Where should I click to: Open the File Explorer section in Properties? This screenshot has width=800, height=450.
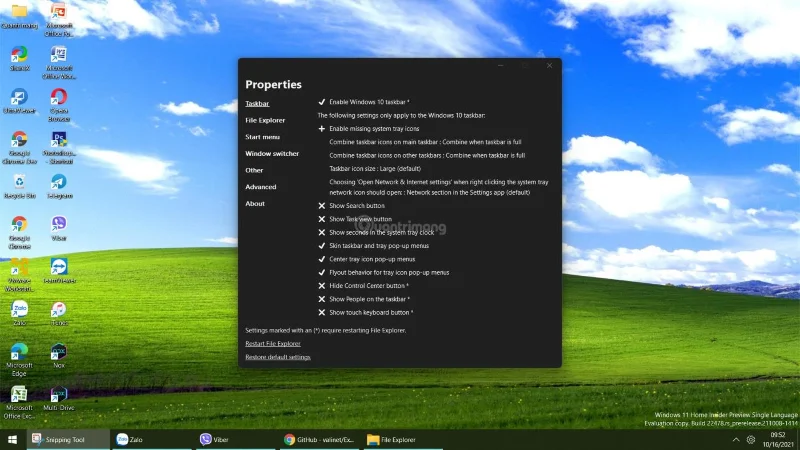pyautogui.click(x=265, y=120)
